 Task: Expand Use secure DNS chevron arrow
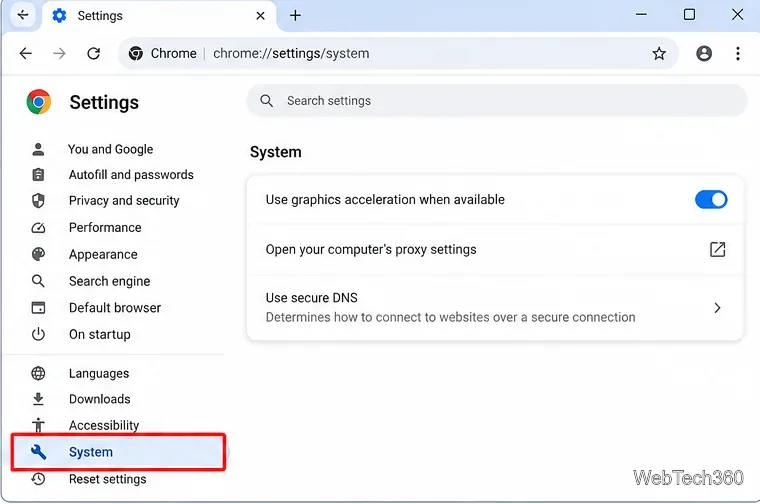(717, 308)
